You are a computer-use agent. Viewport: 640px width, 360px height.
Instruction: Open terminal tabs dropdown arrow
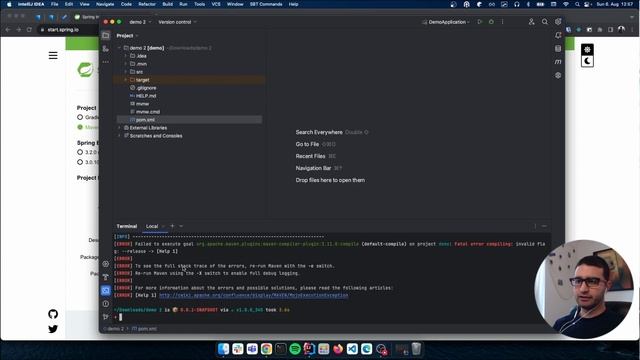[x=181, y=226]
